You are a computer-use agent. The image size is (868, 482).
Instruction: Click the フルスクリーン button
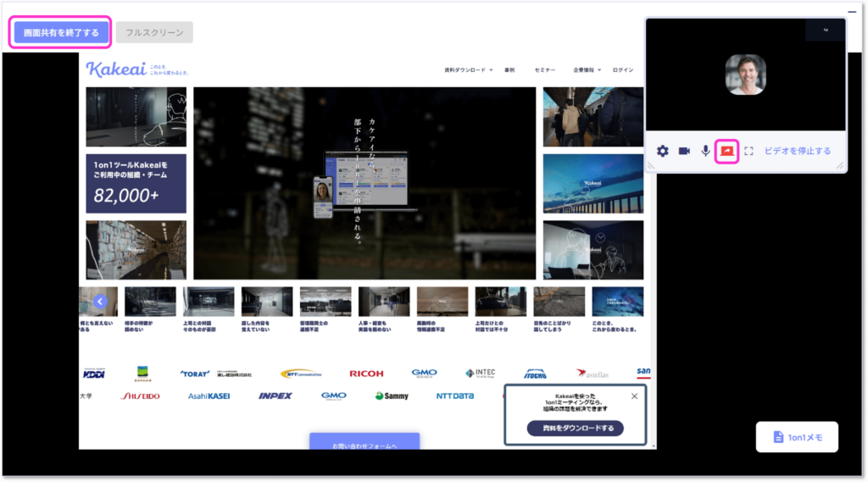[x=154, y=33]
